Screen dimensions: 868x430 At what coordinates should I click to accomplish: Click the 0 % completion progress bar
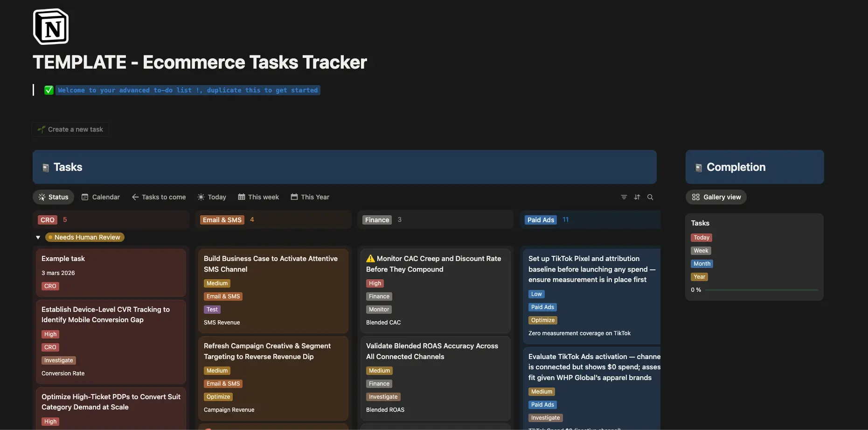761,290
